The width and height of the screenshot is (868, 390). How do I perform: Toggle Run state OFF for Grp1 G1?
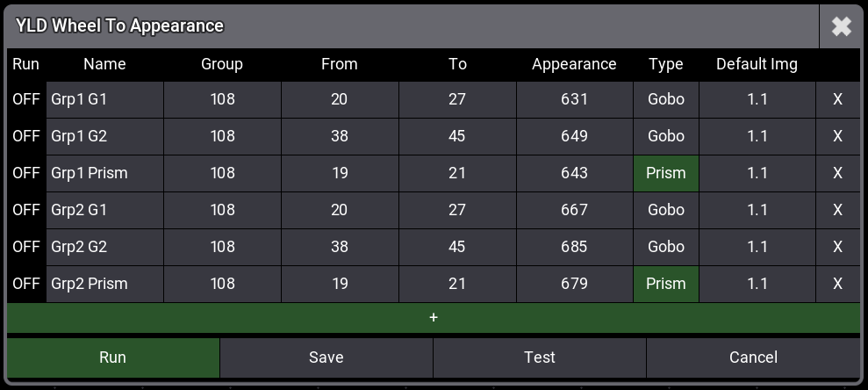26,99
